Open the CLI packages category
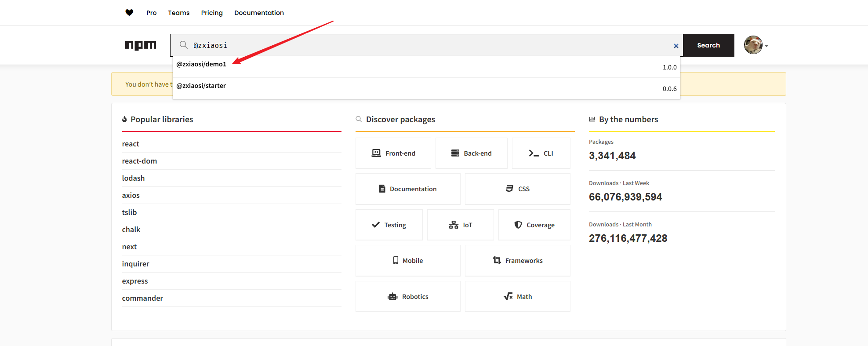The height and width of the screenshot is (346, 868). pyautogui.click(x=541, y=153)
